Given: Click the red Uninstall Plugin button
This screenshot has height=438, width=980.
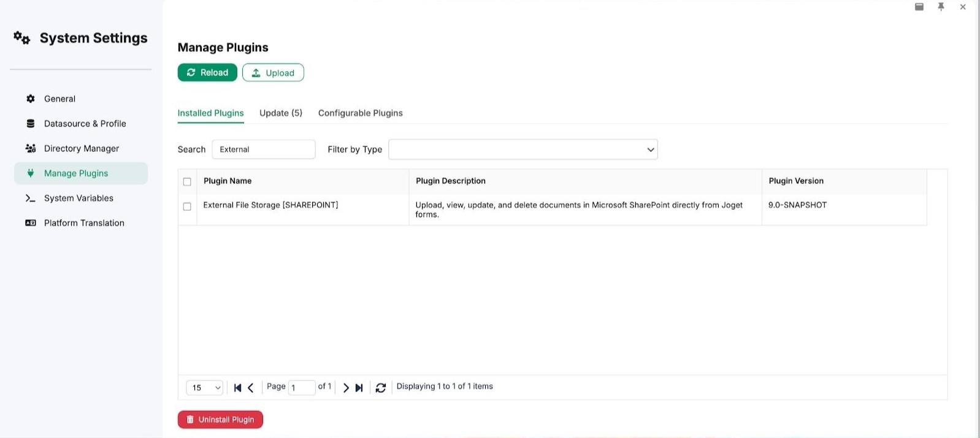Looking at the screenshot, I should point(220,420).
